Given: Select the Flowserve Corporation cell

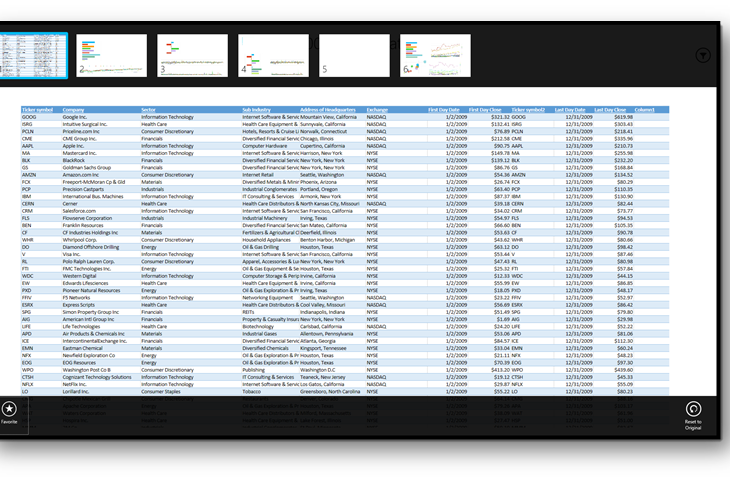Looking at the screenshot, I should [x=88, y=218].
